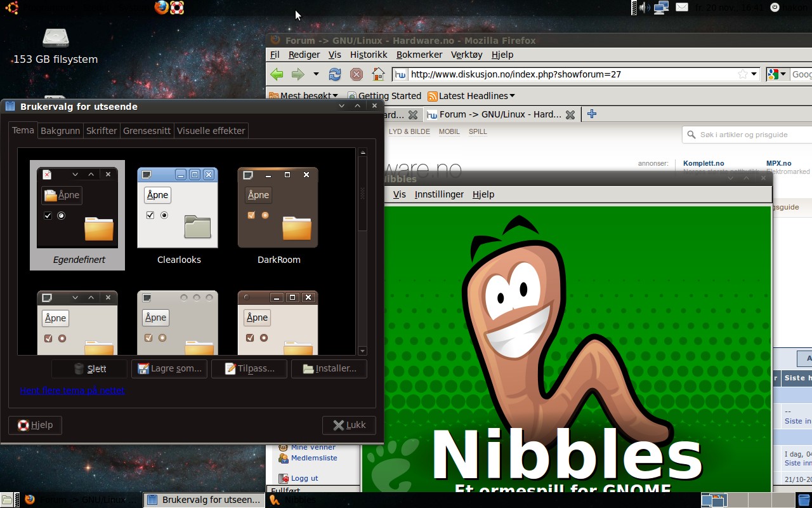Screen dimensions: 812x508
Task: Open the mail envelope indicator
Action: (x=682, y=8)
